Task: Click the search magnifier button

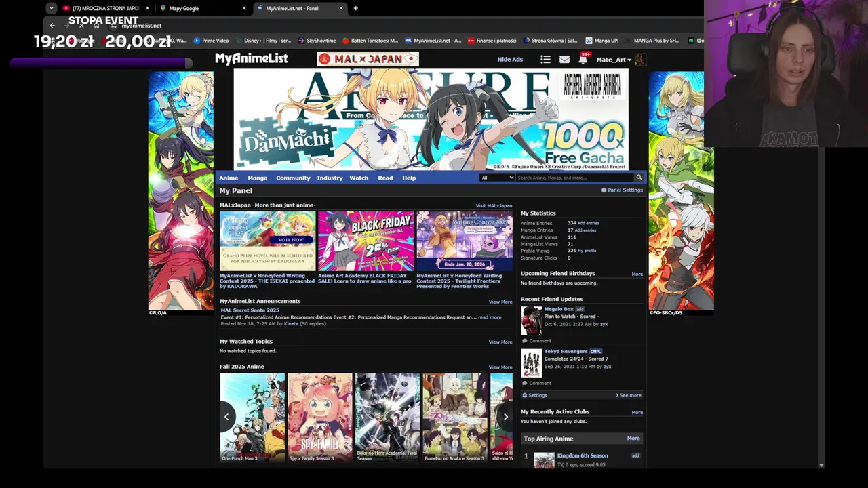Action: 638,178
